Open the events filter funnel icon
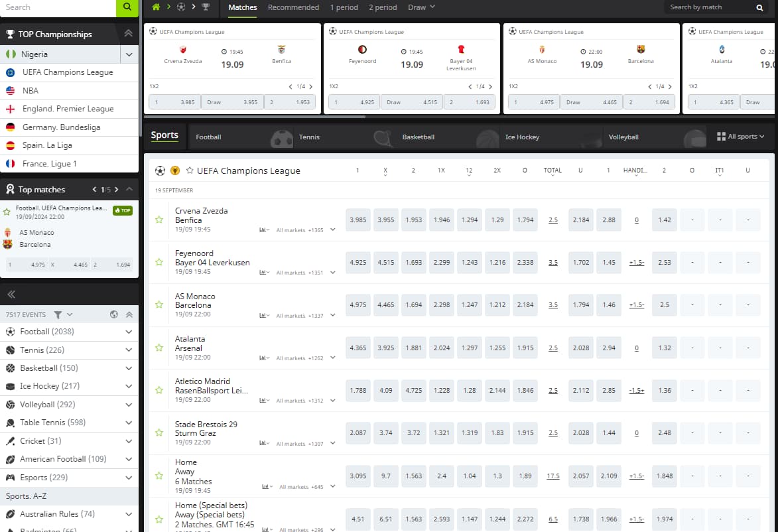The image size is (778, 532). pyautogui.click(x=58, y=314)
